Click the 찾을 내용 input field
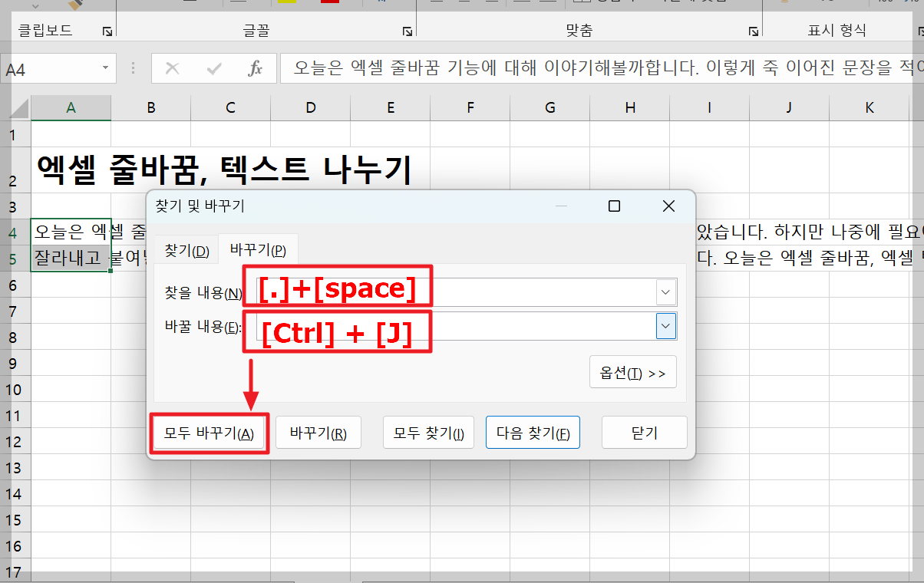This screenshot has height=583, width=924. (x=537, y=291)
